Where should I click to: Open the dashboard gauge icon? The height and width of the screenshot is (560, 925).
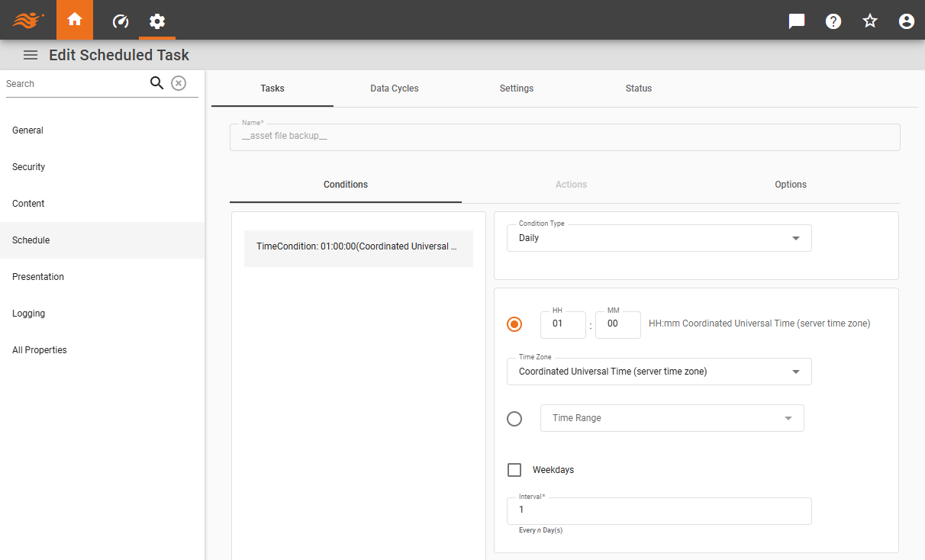point(120,21)
